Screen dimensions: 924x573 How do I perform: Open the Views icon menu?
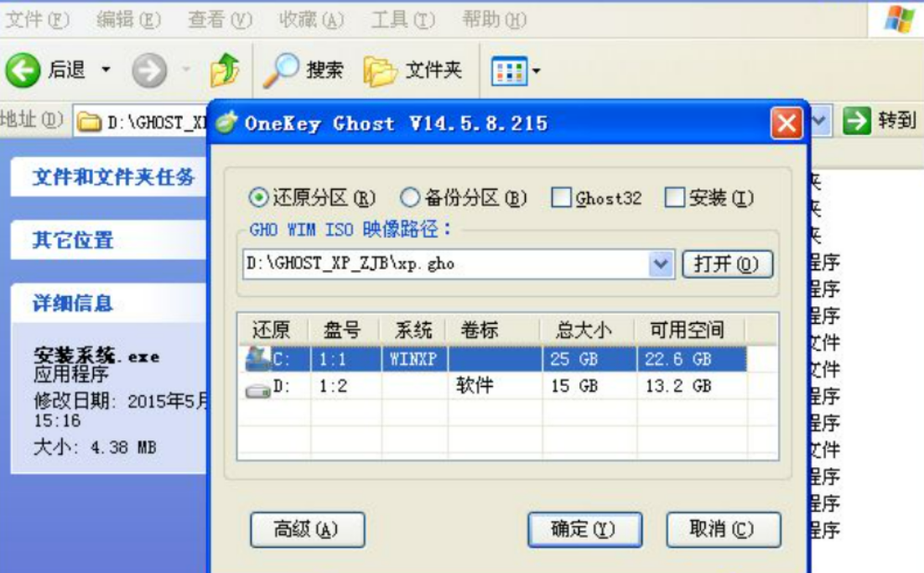[509, 70]
